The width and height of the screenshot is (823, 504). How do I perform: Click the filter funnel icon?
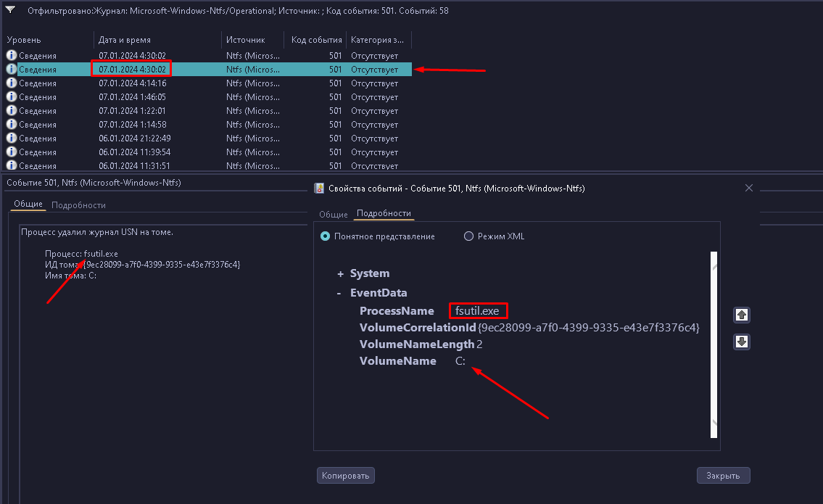point(10,9)
